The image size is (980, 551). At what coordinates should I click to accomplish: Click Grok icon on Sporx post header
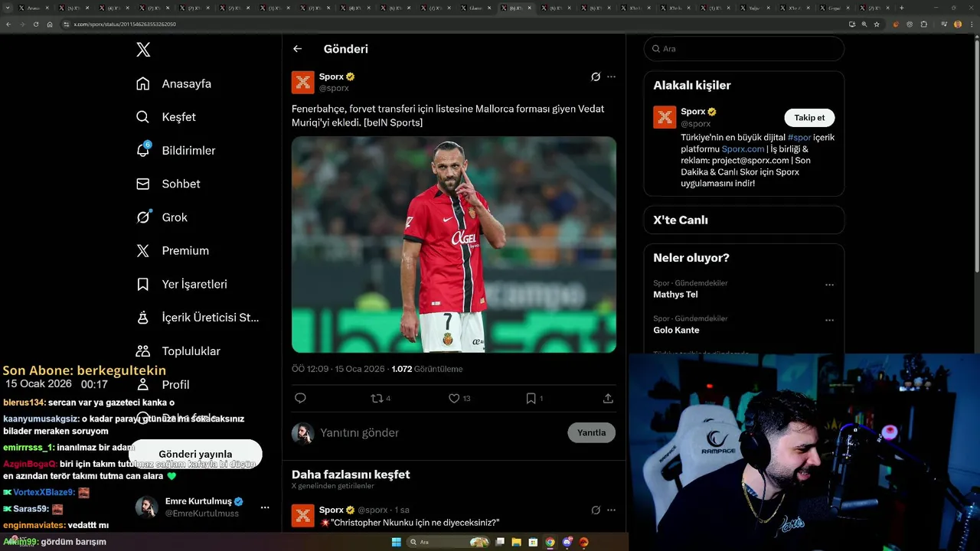[x=596, y=77]
